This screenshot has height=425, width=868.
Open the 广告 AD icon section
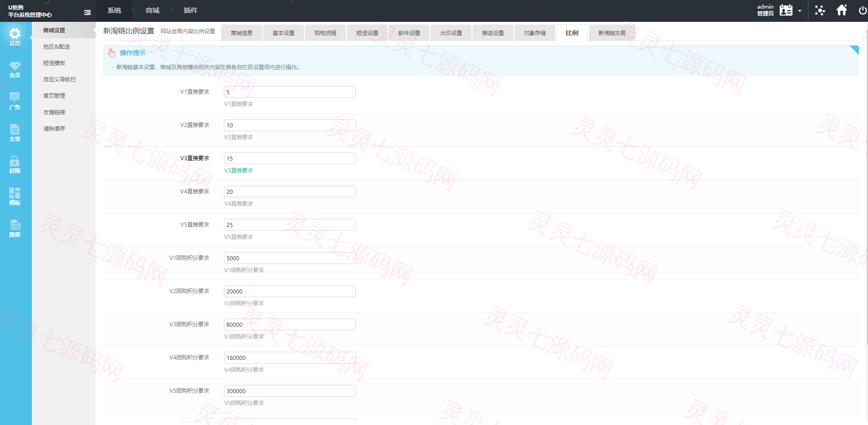(15, 101)
